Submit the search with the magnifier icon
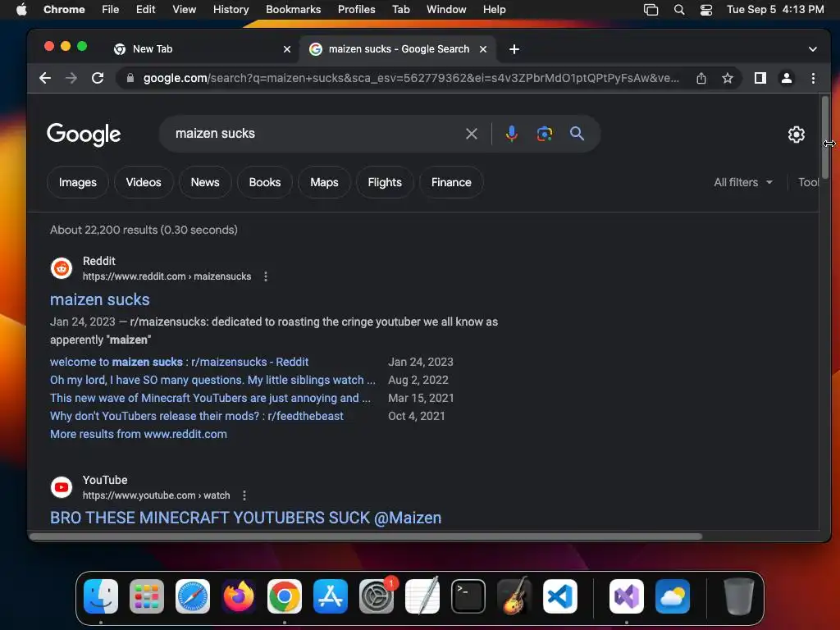The height and width of the screenshot is (630, 840). click(577, 134)
